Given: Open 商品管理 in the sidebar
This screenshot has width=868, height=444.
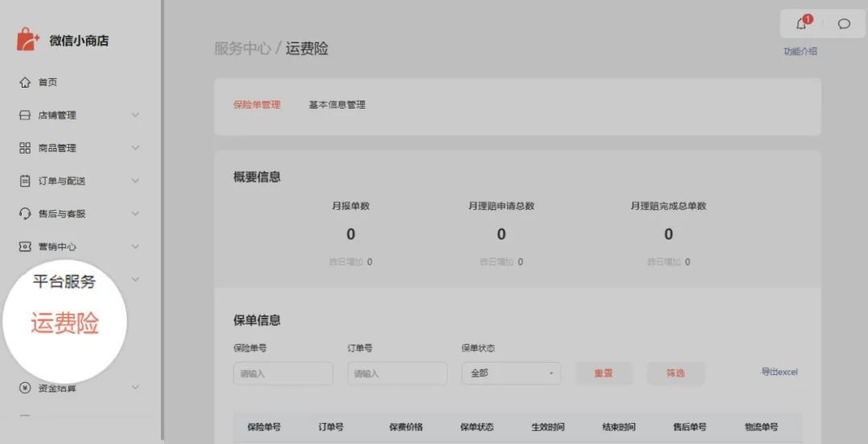Looking at the screenshot, I should (x=57, y=148).
